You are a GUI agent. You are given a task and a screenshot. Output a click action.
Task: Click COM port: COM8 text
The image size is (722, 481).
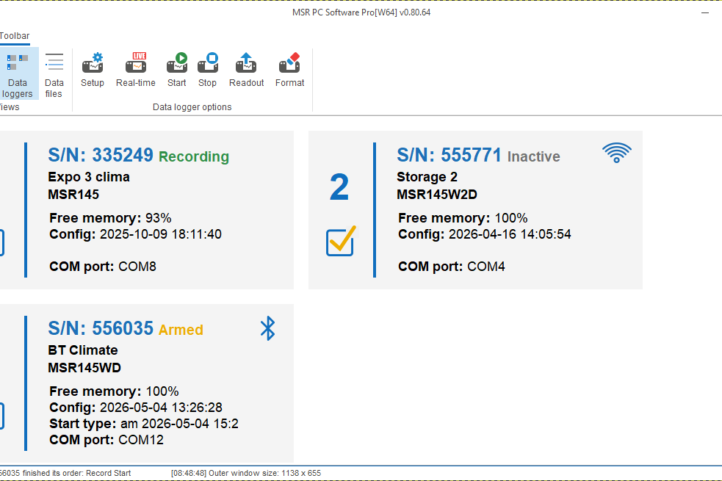[x=103, y=267]
